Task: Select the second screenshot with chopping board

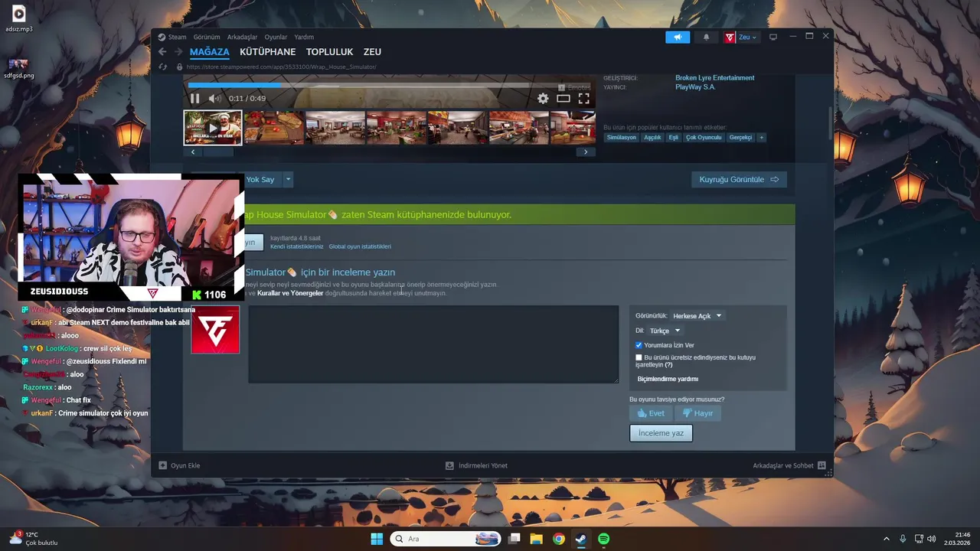Action: point(274,127)
